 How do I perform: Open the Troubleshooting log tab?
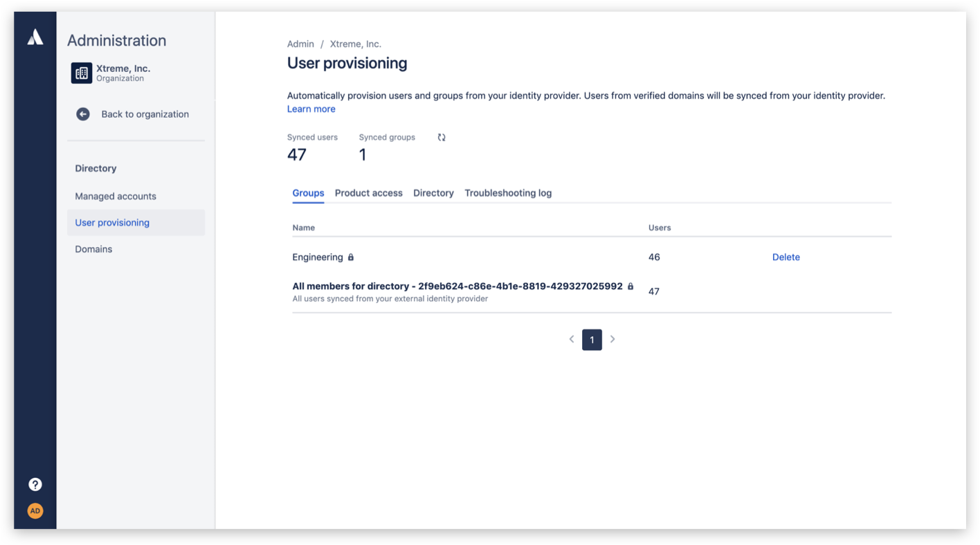(x=508, y=193)
